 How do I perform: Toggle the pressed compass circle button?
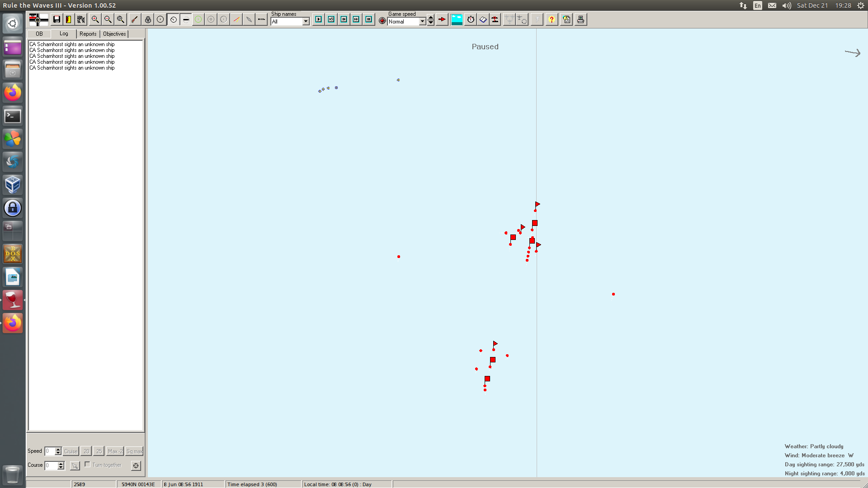[x=173, y=19]
